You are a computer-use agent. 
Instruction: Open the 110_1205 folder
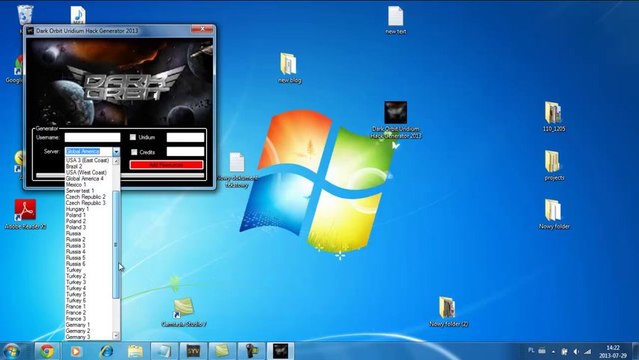click(x=553, y=117)
